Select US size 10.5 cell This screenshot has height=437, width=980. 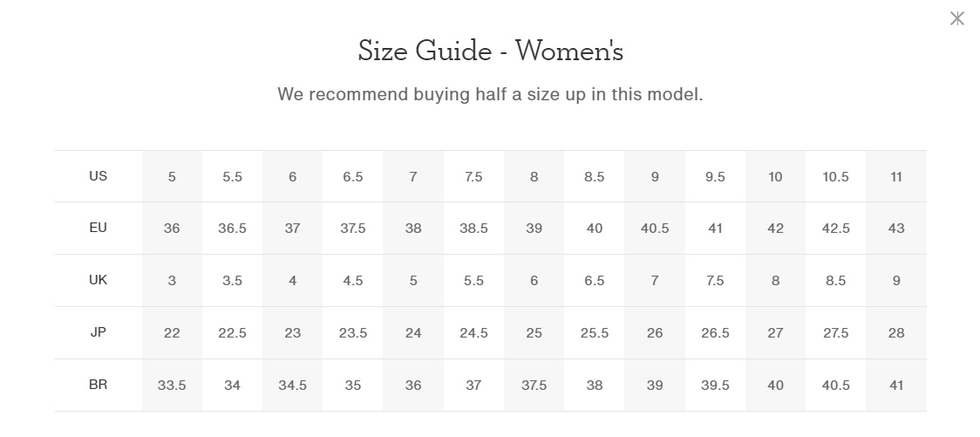[835, 176]
